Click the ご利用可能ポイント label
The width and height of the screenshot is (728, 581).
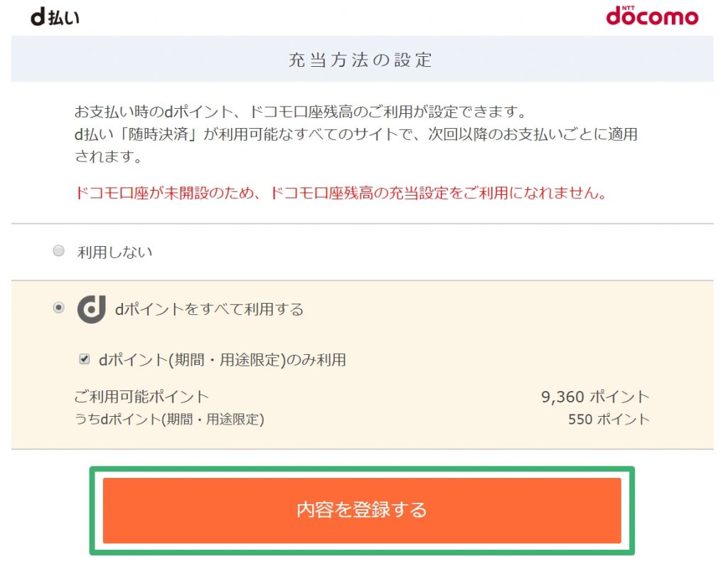coord(141,397)
